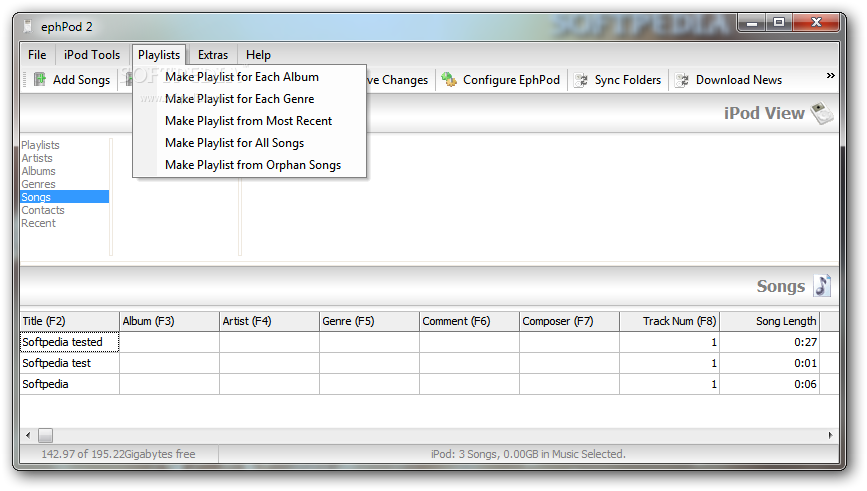Click the iPod View device icon
Screen dimensions: 867x491
(822, 113)
